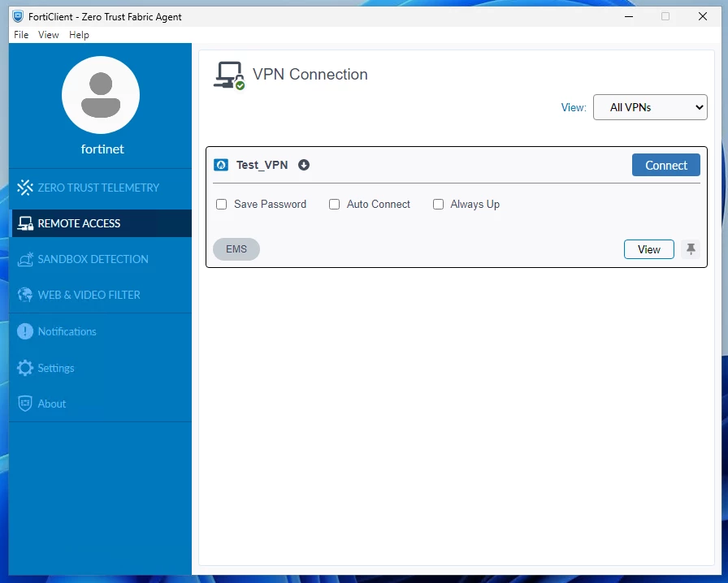Switch to SANDBOX DETECTION tab

(x=100, y=259)
